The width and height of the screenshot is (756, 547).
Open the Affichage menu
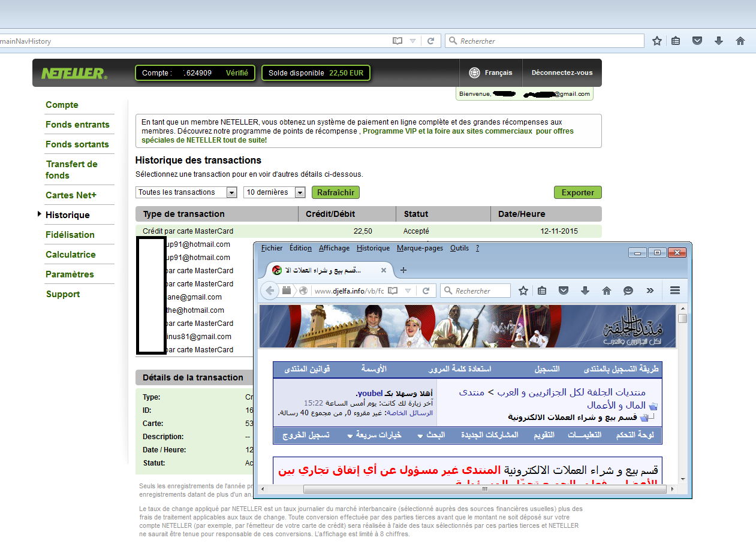334,248
